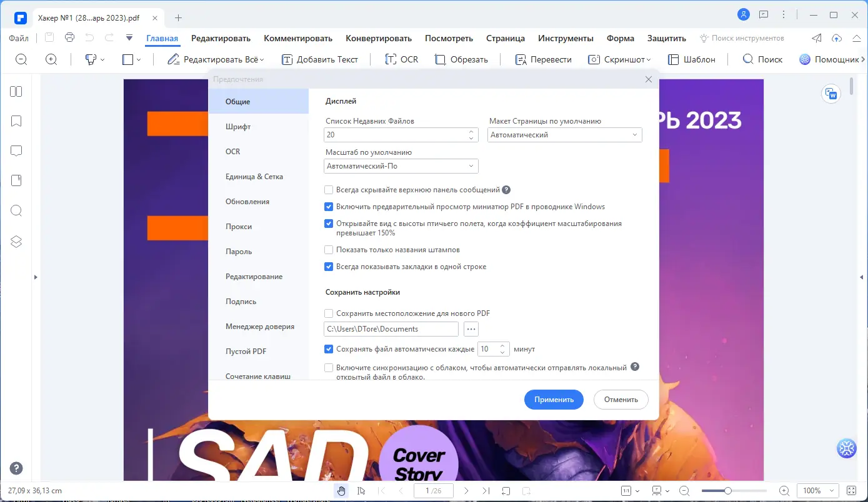Click the help question mark icon
868x502 pixels.
(x=16, y=468)
